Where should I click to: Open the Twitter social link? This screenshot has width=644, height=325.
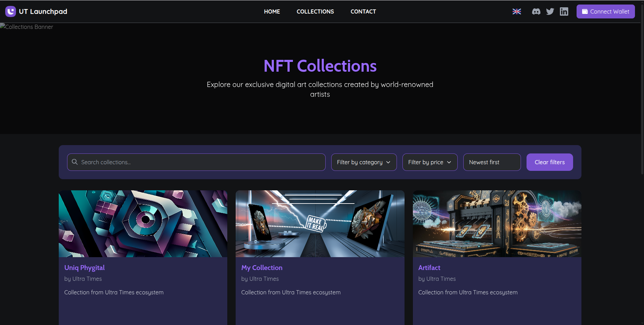pos(550,11)
